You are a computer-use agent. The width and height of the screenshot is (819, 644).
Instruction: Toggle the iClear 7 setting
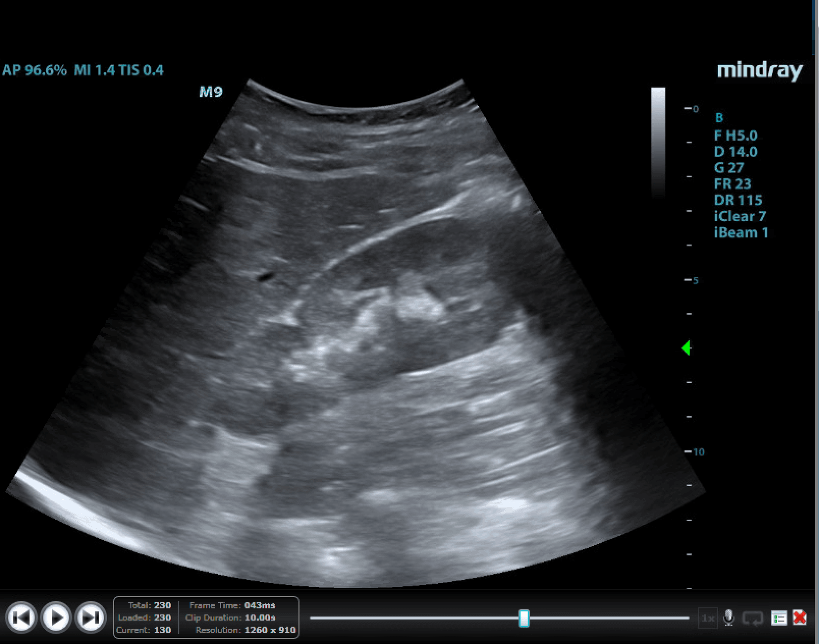coord(740,216)
